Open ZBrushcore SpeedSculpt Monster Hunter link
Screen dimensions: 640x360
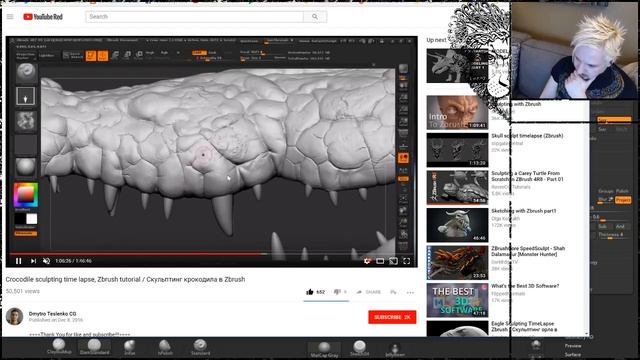coord(528,251)
